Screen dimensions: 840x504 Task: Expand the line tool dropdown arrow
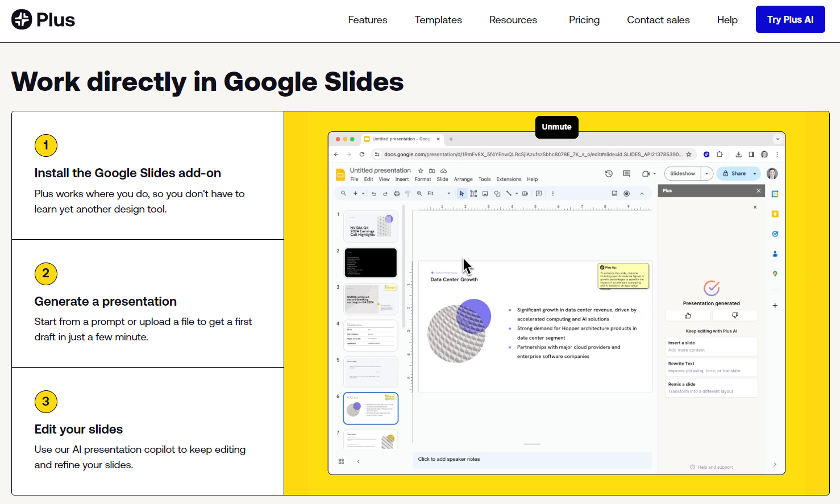(517, 194)
